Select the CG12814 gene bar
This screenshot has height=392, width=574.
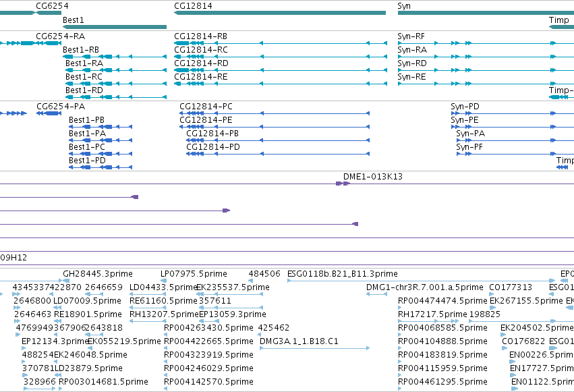280,13
